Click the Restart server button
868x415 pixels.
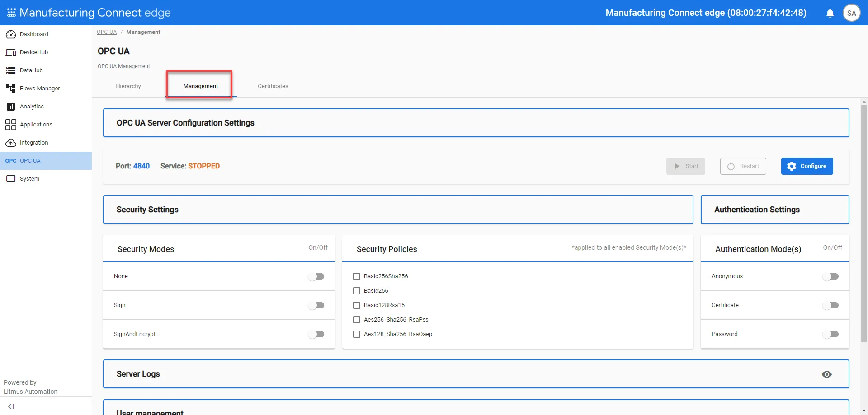(x=743, y=166)
